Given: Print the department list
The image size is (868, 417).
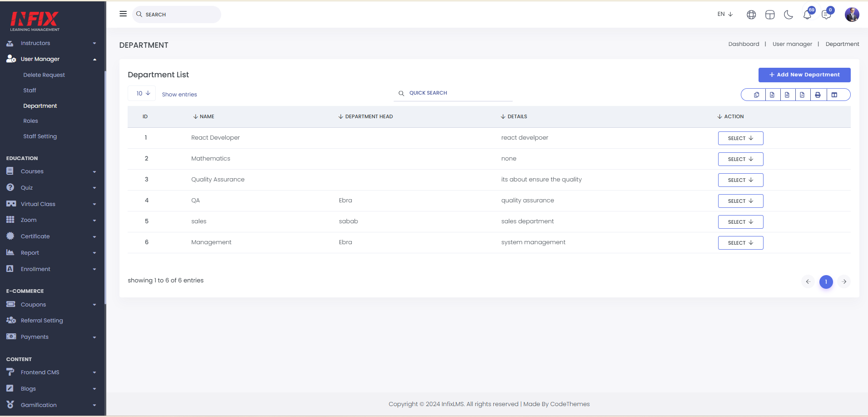Looking at the screenshot, I should pyautogui.click(x=818, y=95).
